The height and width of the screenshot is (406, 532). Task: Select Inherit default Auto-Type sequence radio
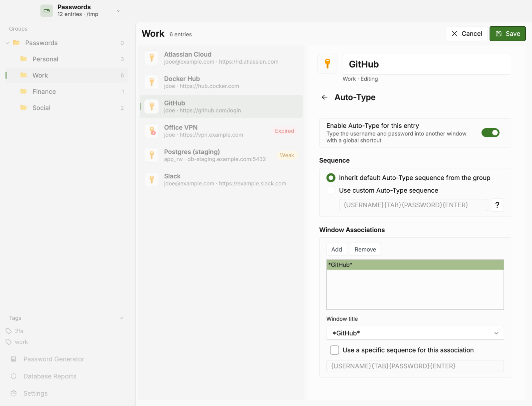click(x=331, y=178)
